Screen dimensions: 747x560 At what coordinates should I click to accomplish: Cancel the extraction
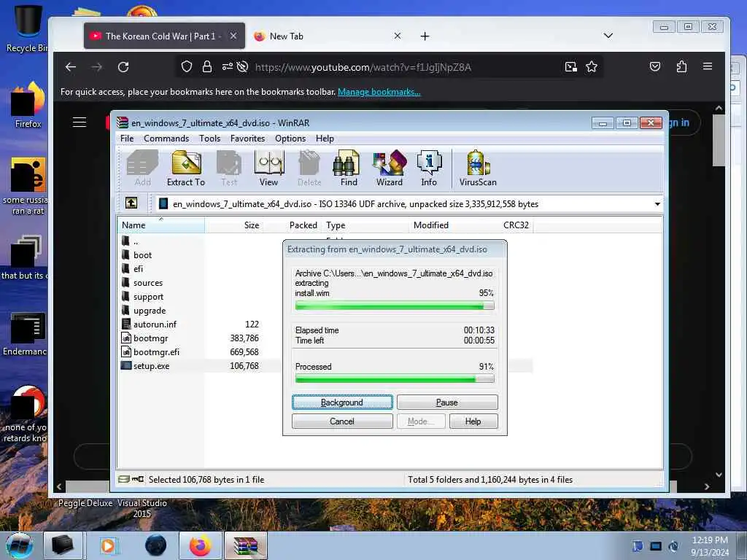click(x=342, y=421)
